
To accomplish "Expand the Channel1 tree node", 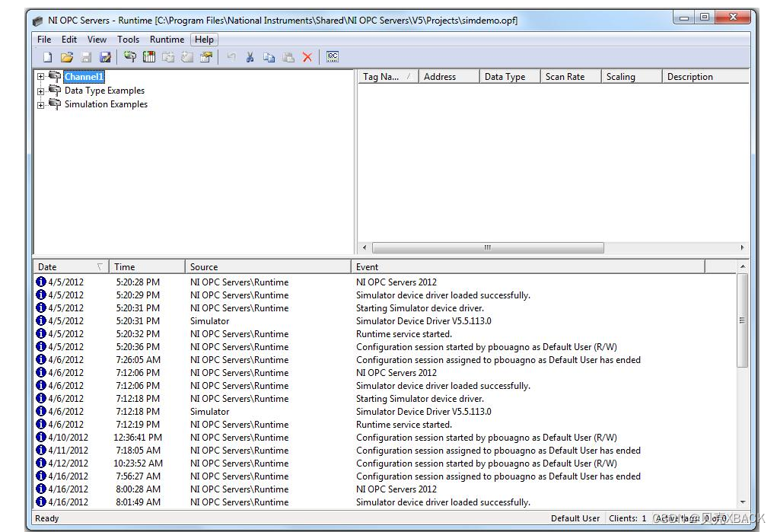I will tap(40, 77).
